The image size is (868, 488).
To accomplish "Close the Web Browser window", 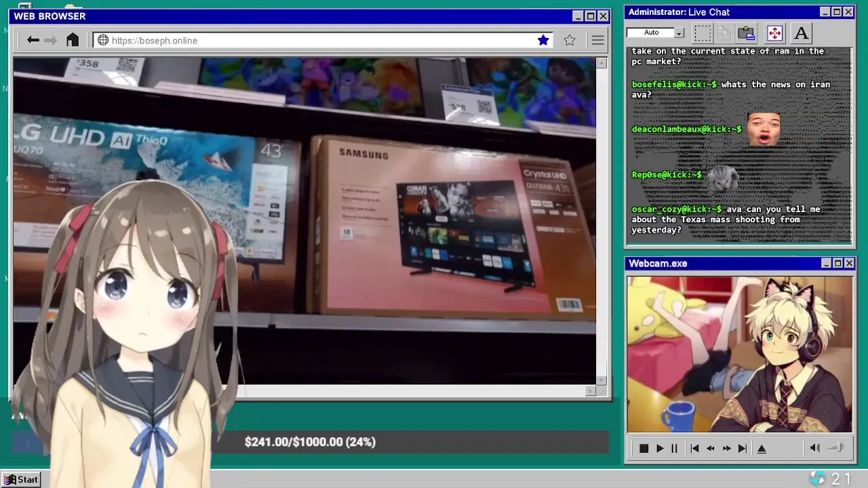I will point(604,16).
